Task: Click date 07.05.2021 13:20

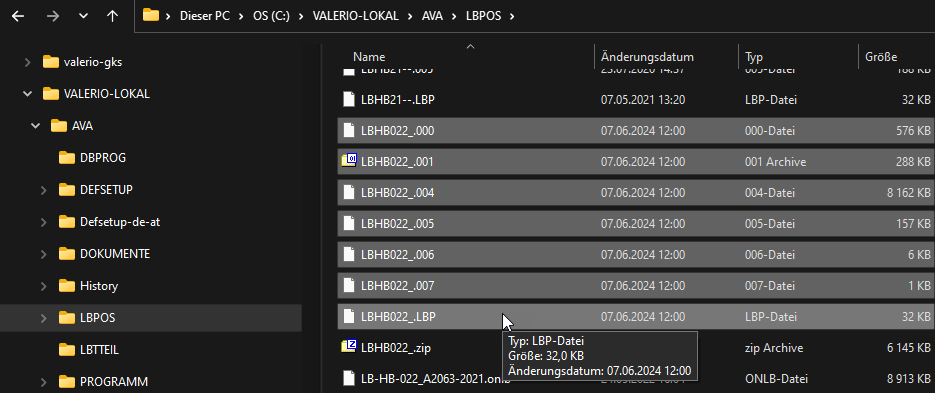Action: (643, 100)
